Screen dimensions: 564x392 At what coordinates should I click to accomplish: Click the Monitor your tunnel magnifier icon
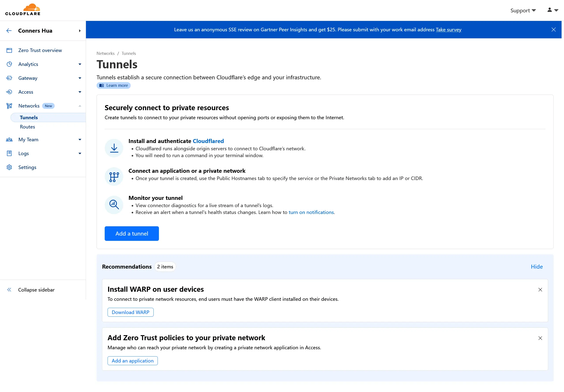point(114,205)
